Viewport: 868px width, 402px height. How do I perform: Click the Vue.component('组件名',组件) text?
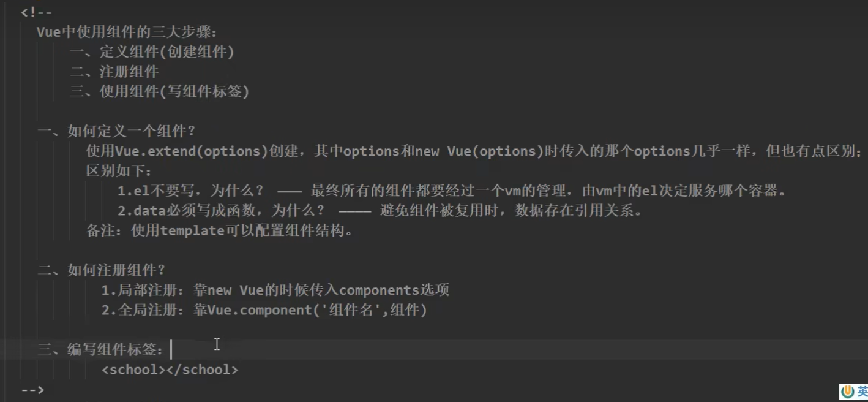[x=317, y=310]
